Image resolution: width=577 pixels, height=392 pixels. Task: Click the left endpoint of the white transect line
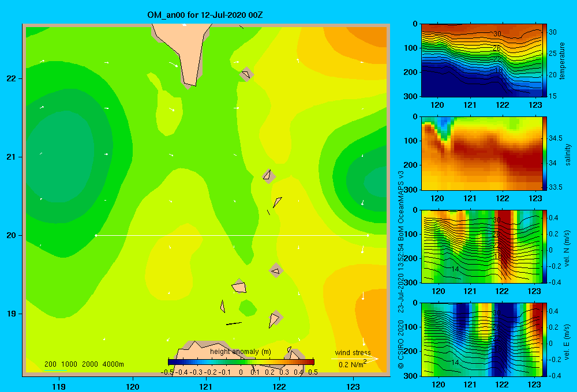(96, 235)
